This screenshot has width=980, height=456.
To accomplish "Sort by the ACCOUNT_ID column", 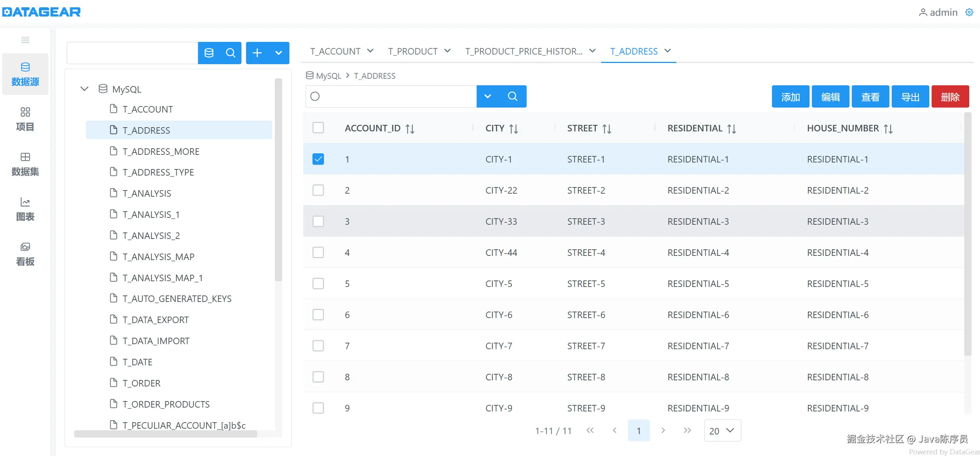I will coord(410,129).
